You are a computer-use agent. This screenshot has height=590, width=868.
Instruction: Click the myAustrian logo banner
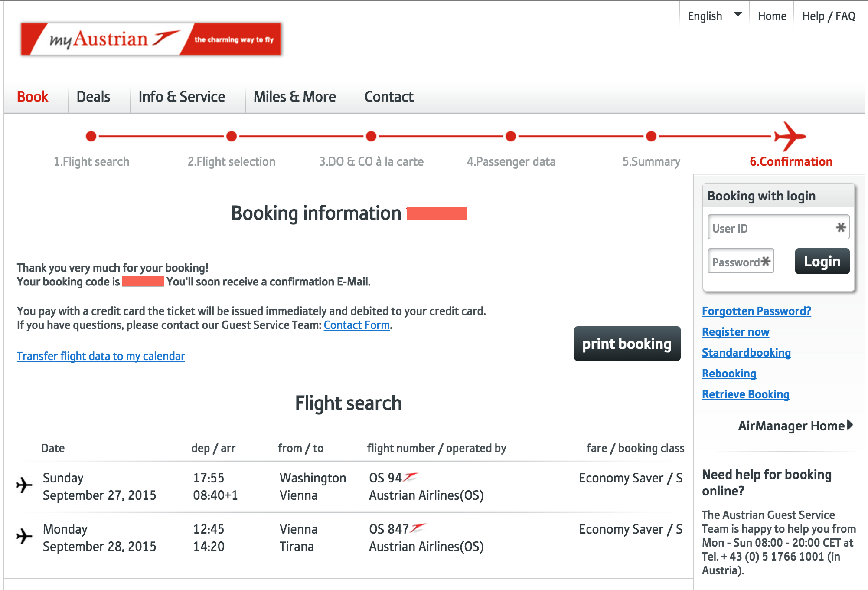(151, 39)
